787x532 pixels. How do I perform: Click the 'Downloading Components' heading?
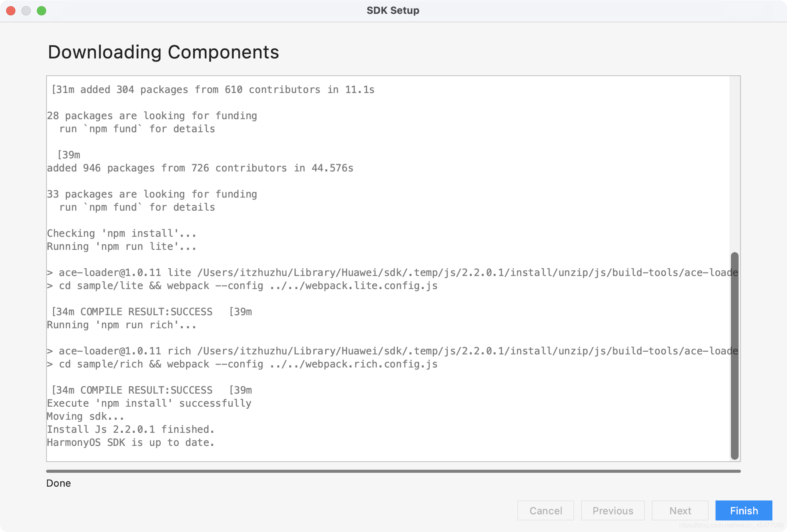163,52
